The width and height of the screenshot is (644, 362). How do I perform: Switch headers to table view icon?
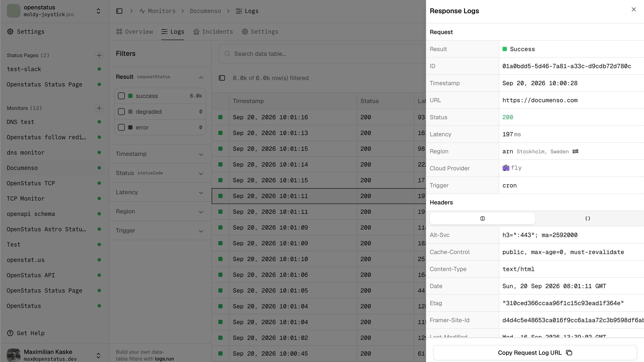point(482,218)
